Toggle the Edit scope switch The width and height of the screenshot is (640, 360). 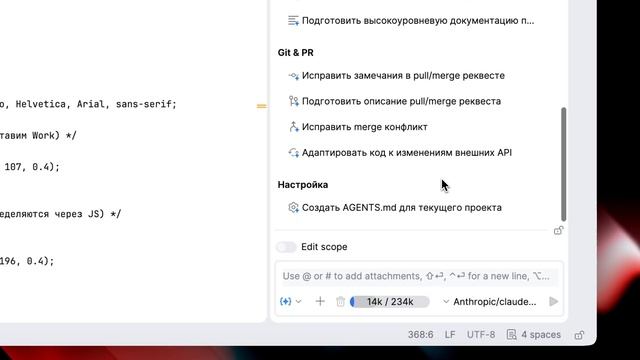point(286,247)
